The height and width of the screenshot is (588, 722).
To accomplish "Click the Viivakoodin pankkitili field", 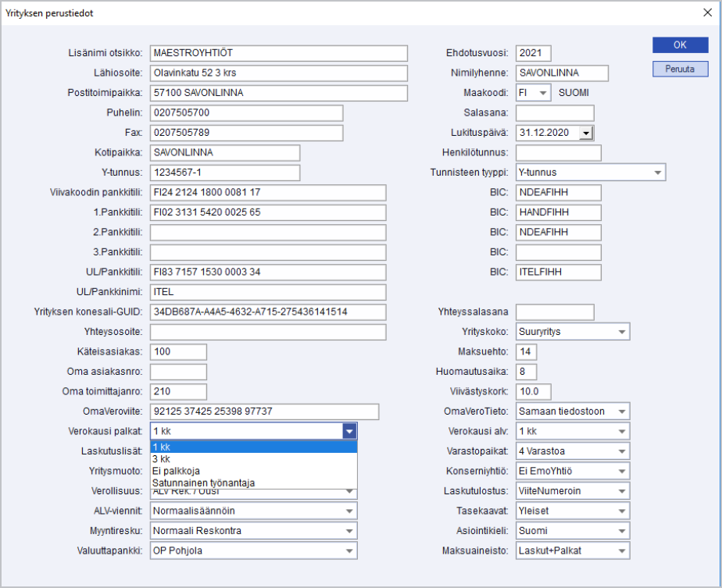I will (267, 193).
